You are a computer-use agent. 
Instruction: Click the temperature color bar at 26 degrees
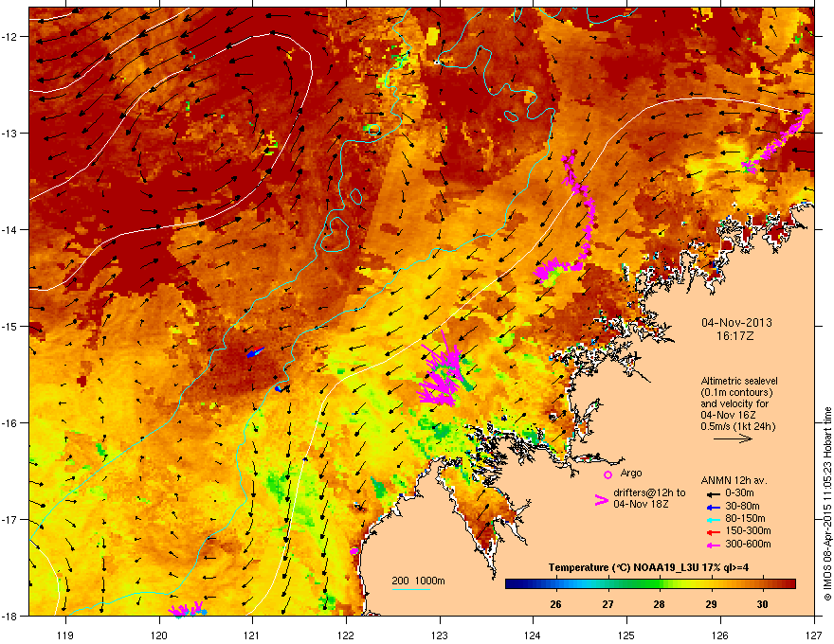(x=556, y=584)
